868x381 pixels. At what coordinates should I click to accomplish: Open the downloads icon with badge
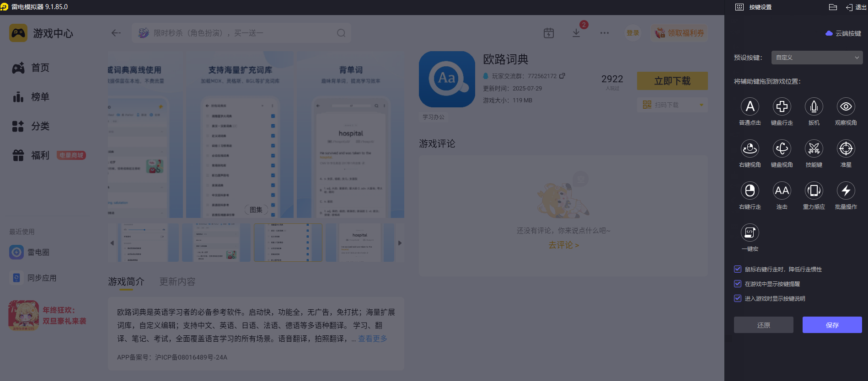point(576,33)
